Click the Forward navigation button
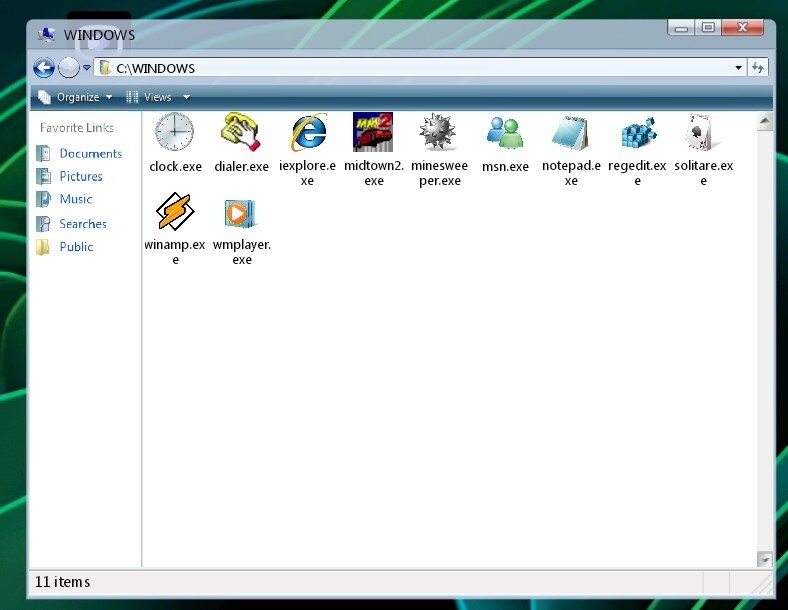Image resolution: width=788 pixels, height=610 pixels. pyautogui.click(x=68, y=67)
